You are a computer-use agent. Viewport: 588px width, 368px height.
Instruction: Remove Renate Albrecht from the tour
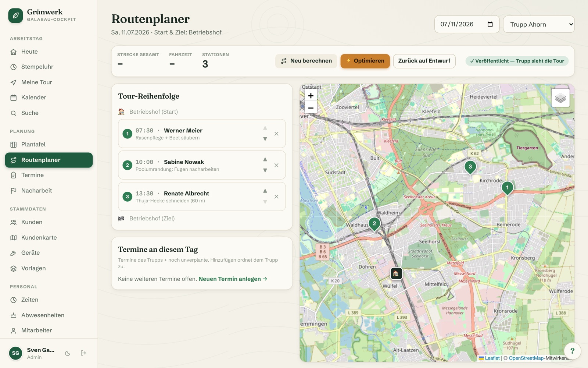pos(276,197)
